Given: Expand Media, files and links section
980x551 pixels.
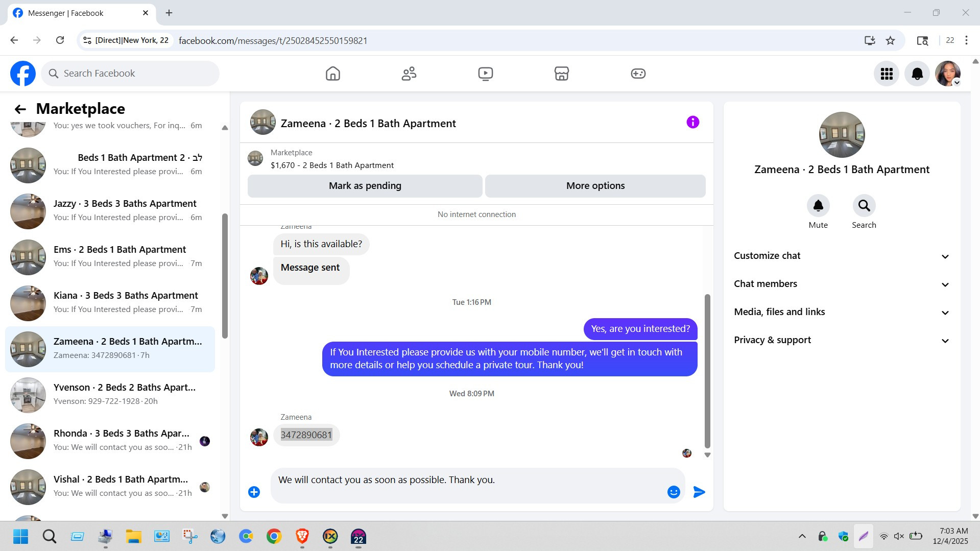Looking at the screenshot, I should click(x=842, y=312).
